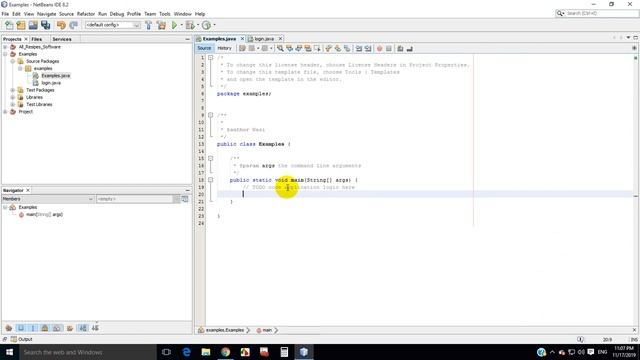Expand the Test Libraries node
The image size is (640, 360).
(x=13, y=104)
